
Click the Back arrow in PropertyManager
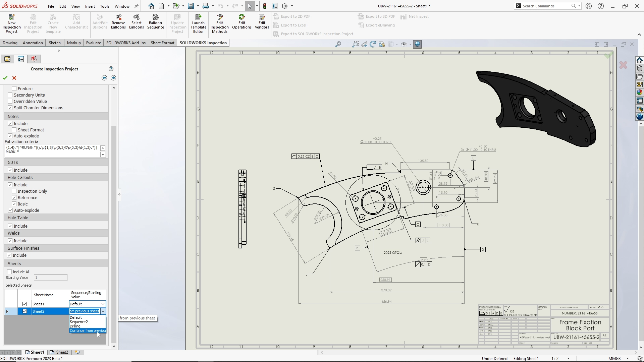pos(104,78)
